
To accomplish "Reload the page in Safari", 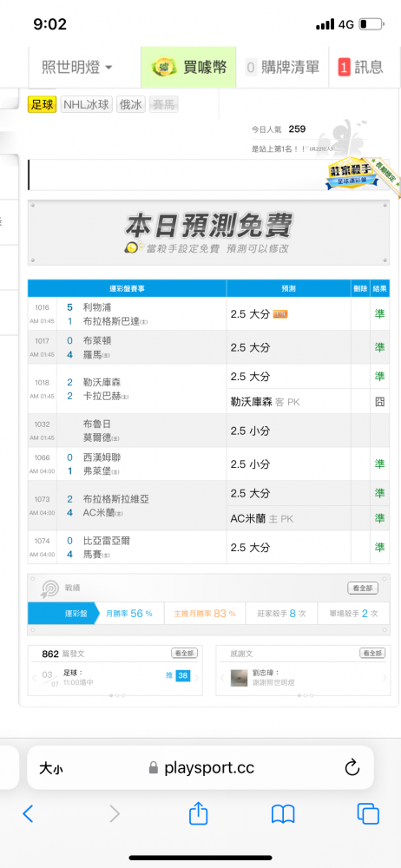I will 352,767.
